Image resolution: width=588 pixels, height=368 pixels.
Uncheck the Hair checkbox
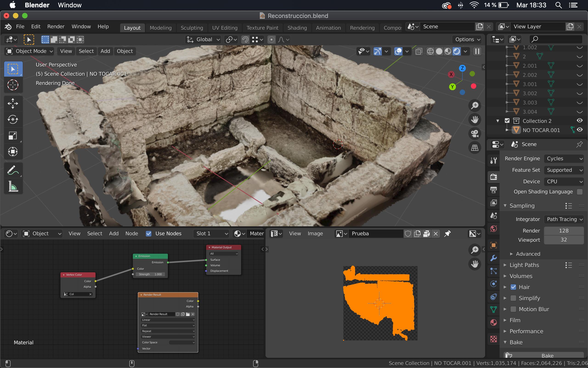coord(513,287)
